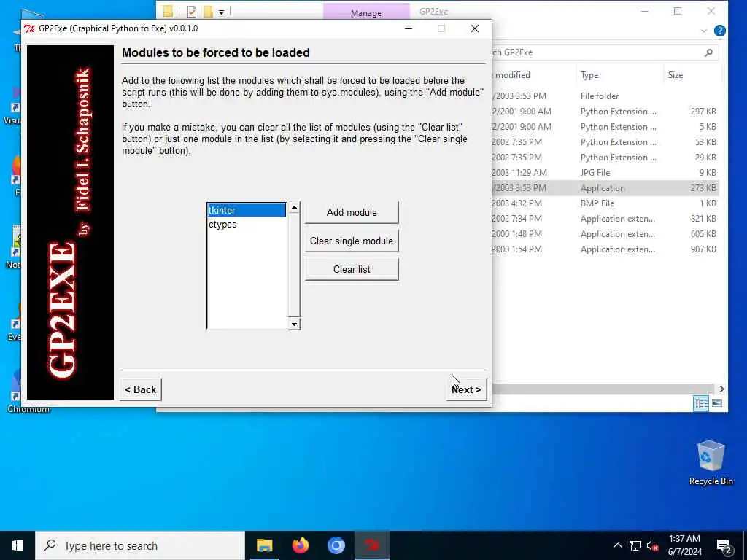The image size is (747, 560).
Task: Show hidden system tray icons
Action: [617, 545]
